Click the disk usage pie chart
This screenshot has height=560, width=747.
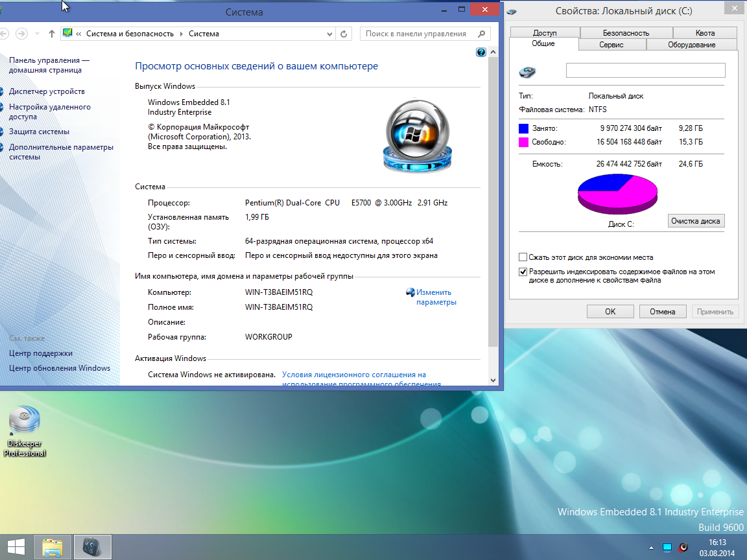coord(618,194)
